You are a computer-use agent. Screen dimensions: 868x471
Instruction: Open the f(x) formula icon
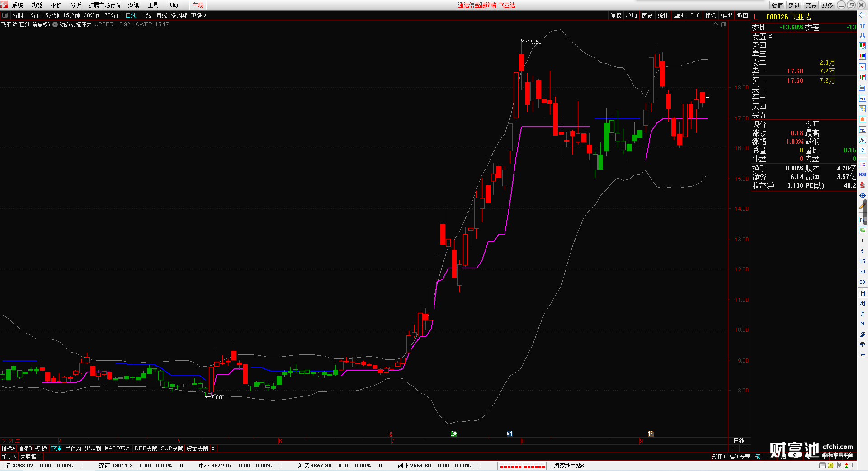coord(863,140)
